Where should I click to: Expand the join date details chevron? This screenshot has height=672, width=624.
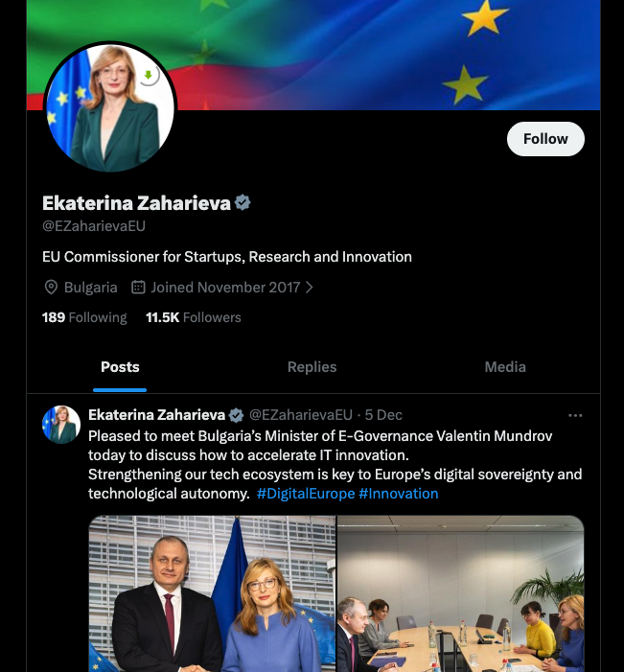(310, 288)
